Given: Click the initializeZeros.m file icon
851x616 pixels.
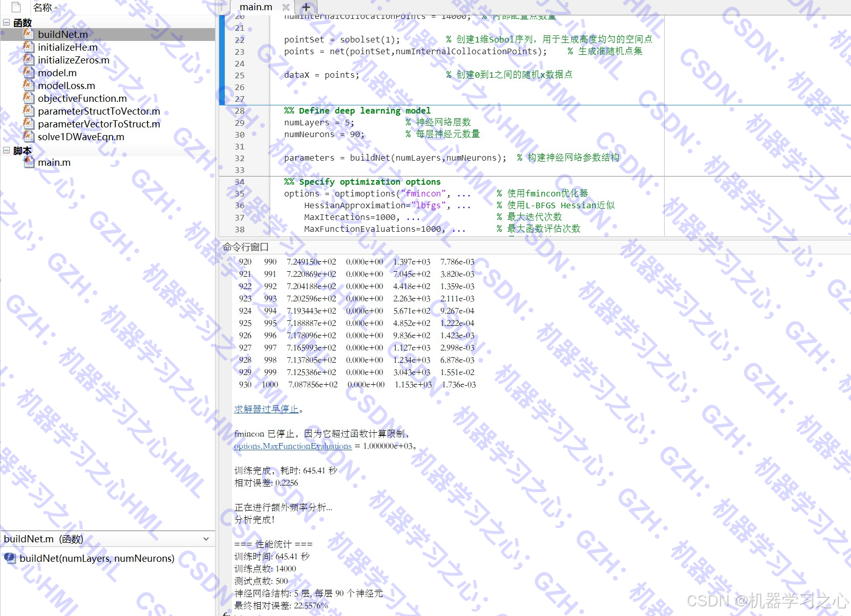Looking at the screenshot, I should [x=29, y=59].
